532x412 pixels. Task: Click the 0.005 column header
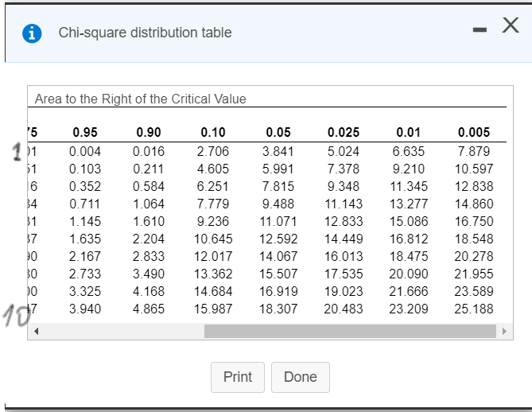click(x=474, y=132)
